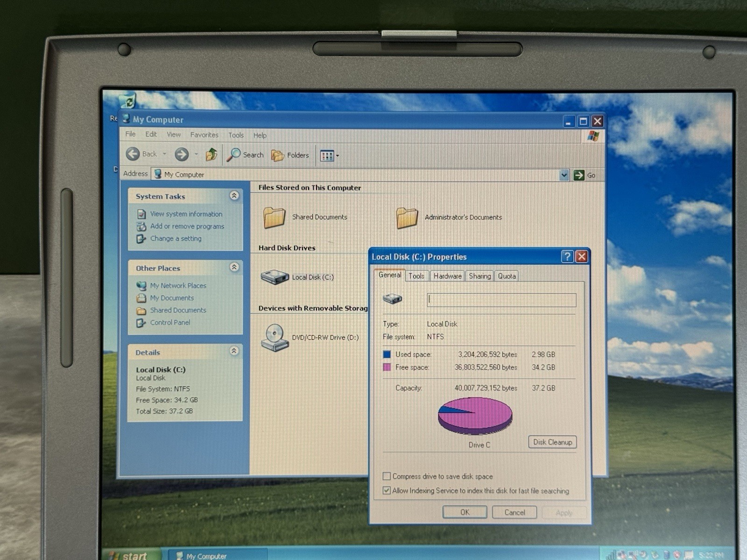Open the Edit menu

(151, 134)
